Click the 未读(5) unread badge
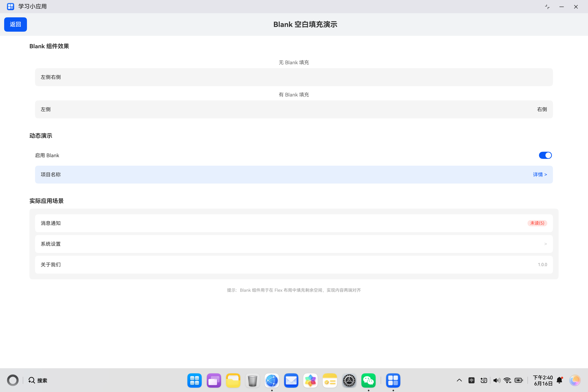 pos(537,223)
